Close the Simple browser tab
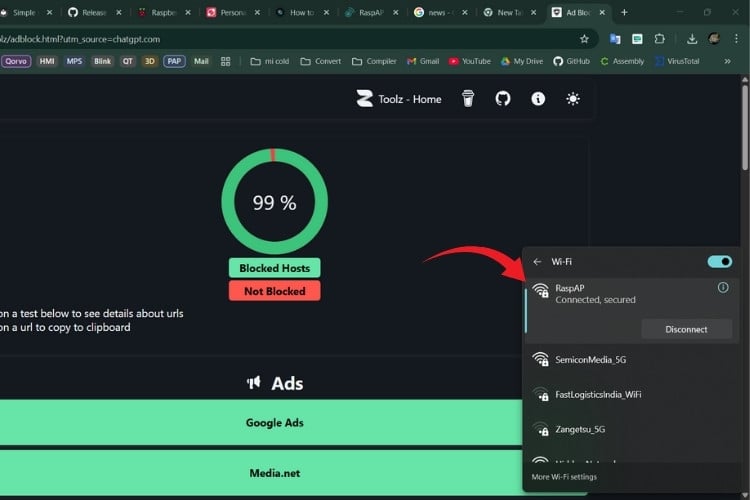This screenshot has height=500, width=750. 49,12
